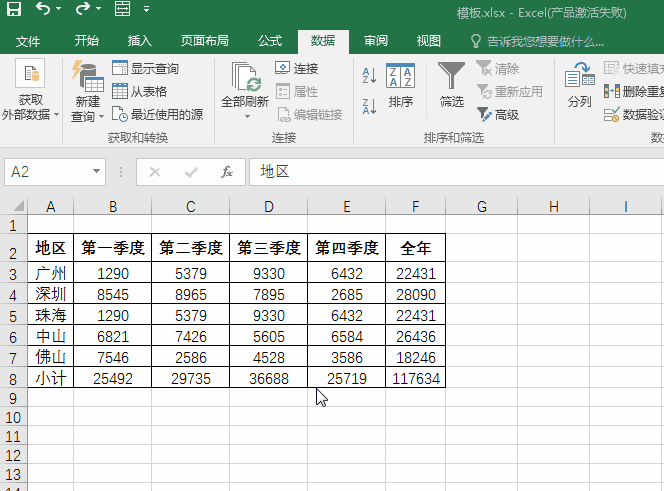
Task: Switch to the Insert (插入) tab
Action: pos(140,41)
